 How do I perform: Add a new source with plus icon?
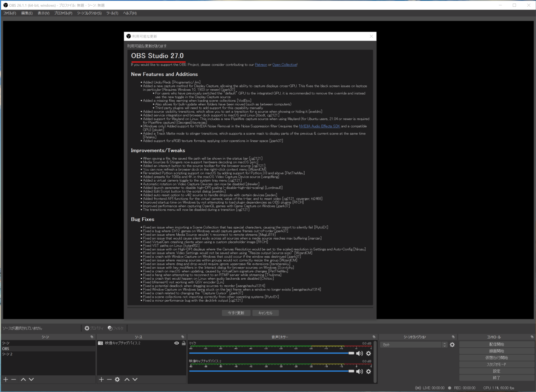tap(101, 379)
